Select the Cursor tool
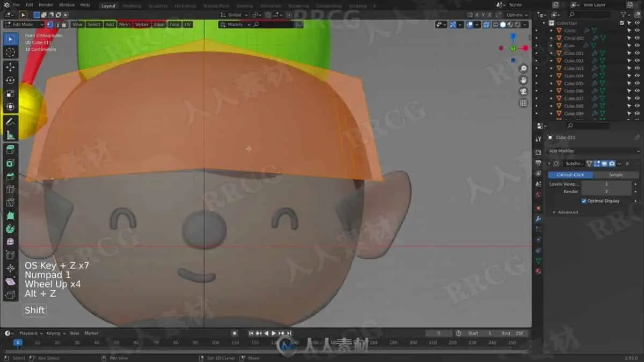Viewport: 644px width, 362px height. [10, 52]
